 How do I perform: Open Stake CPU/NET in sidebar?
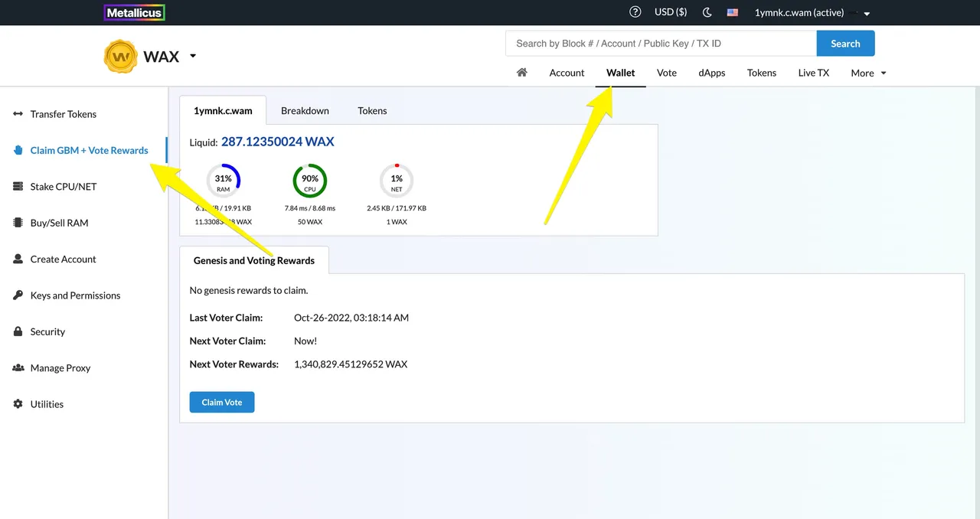click(x=64, y=187)
